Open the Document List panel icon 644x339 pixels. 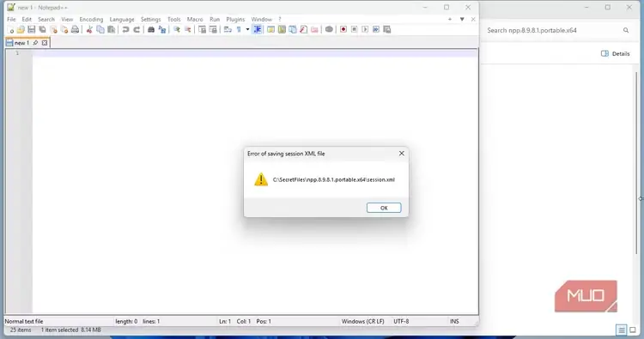tap(293, 29)
